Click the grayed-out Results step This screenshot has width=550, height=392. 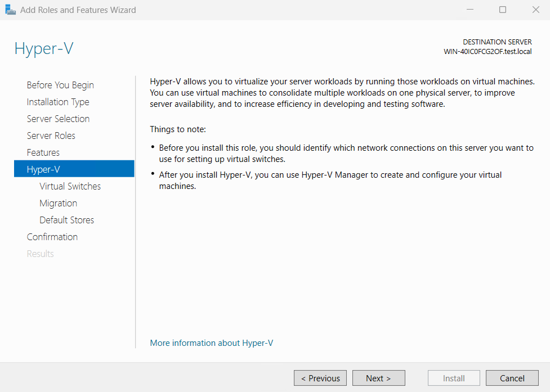click(x=40, y=254)
